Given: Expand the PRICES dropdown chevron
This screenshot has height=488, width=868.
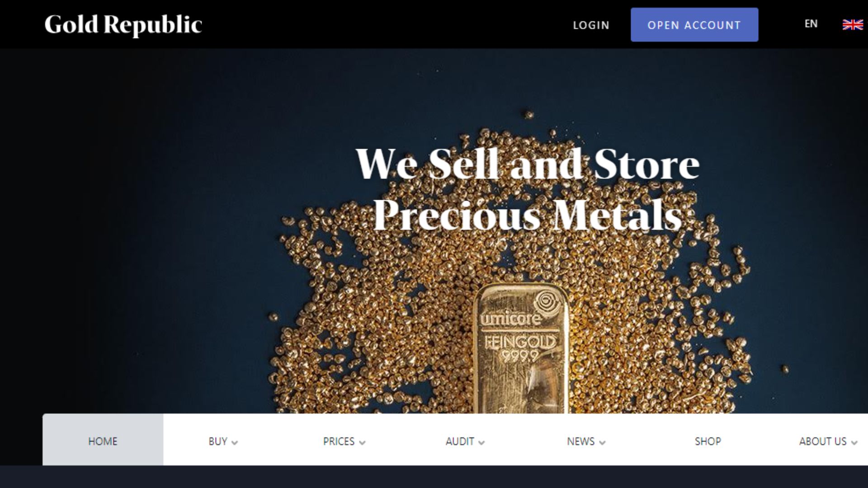Looking at the screenshot, I should click(362, 443).
